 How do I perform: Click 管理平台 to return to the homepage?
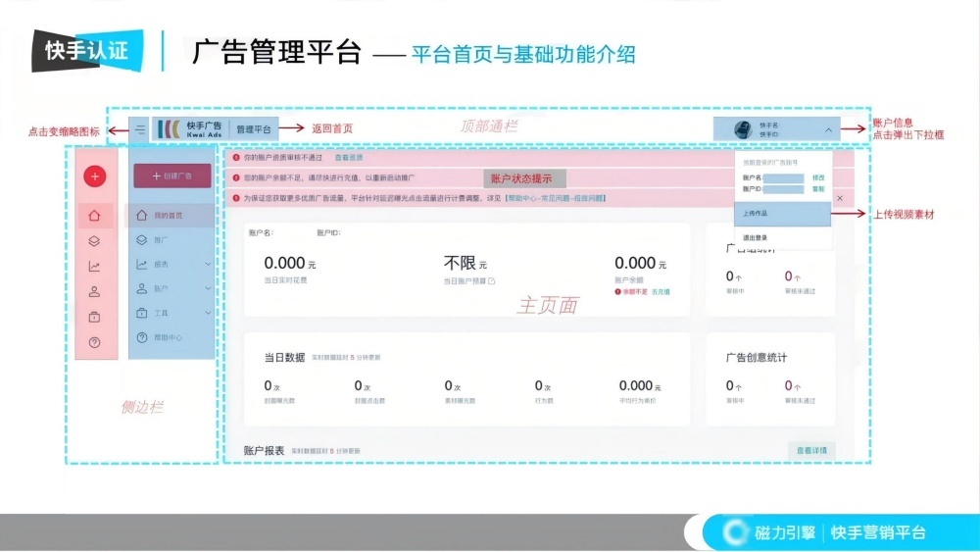[253, 129]
